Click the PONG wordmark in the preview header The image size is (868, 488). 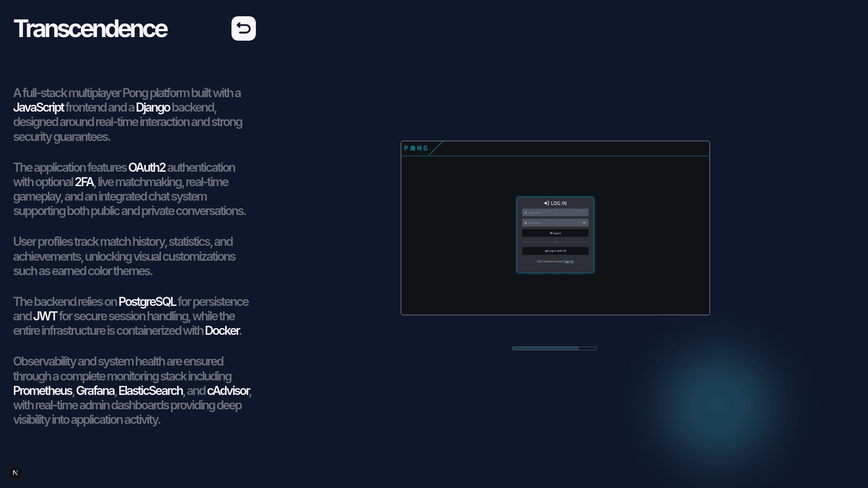click(x=416, y=148)
